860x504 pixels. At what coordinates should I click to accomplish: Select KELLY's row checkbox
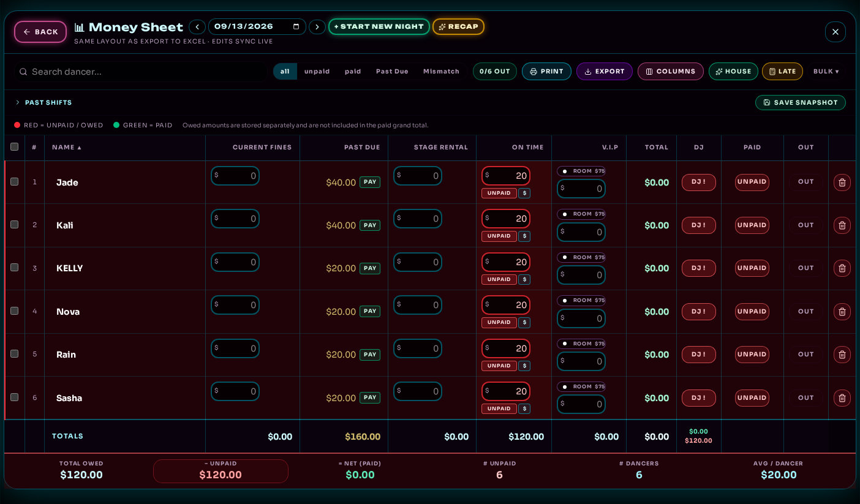click(x=15, y=268)
